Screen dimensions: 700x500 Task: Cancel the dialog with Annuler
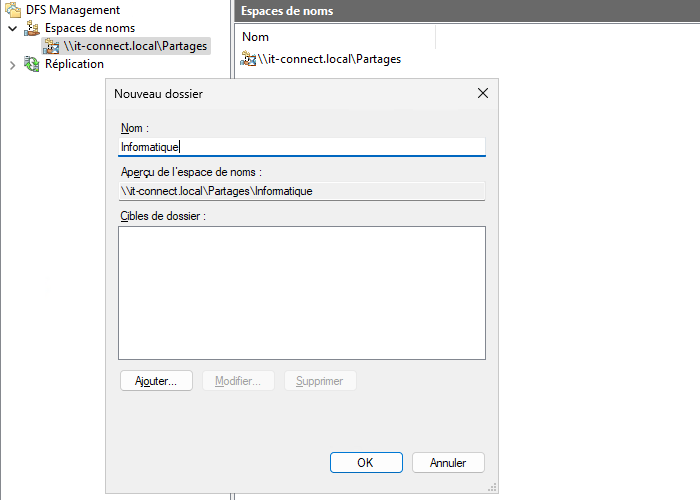coord(448,462)
